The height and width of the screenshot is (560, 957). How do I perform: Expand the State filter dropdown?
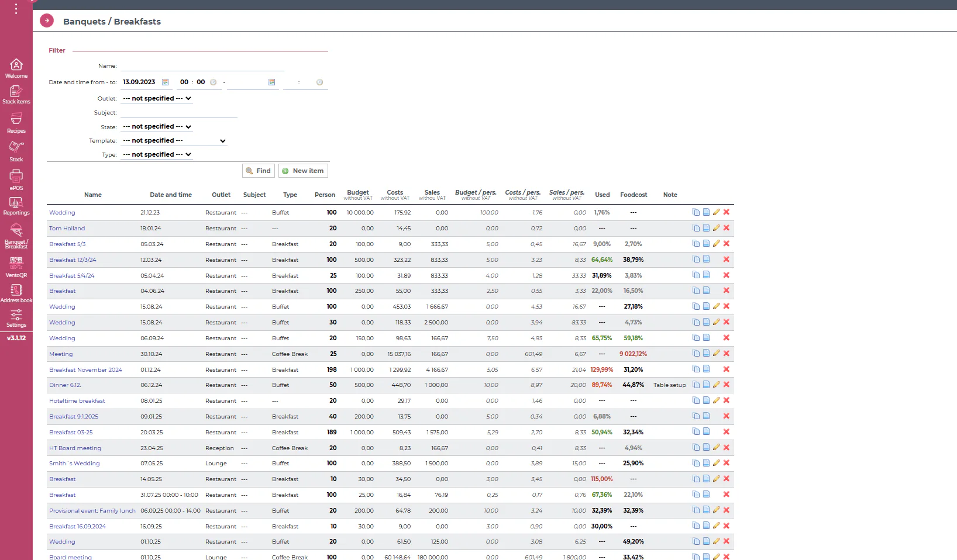(157, 126)
